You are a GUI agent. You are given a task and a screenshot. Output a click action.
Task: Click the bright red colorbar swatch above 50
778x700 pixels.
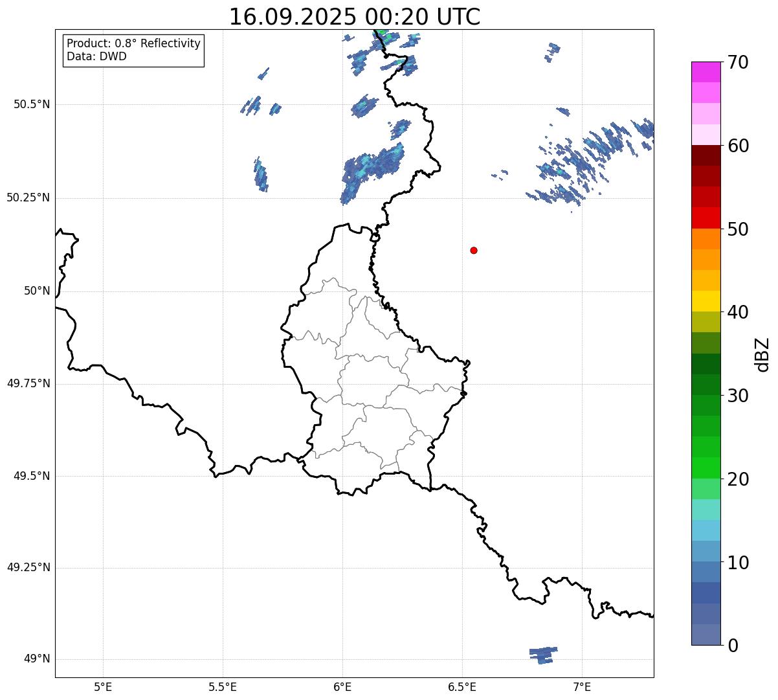[x=706, y=218]
